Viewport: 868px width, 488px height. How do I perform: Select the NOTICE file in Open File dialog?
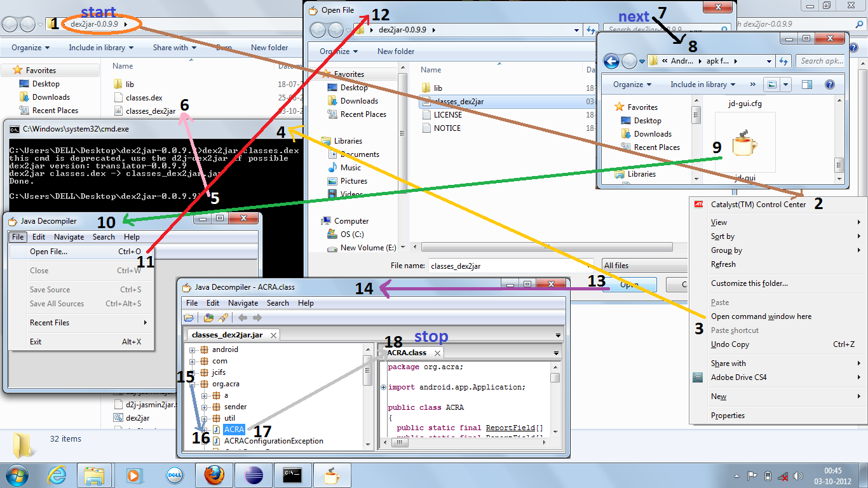click(447, 128)
